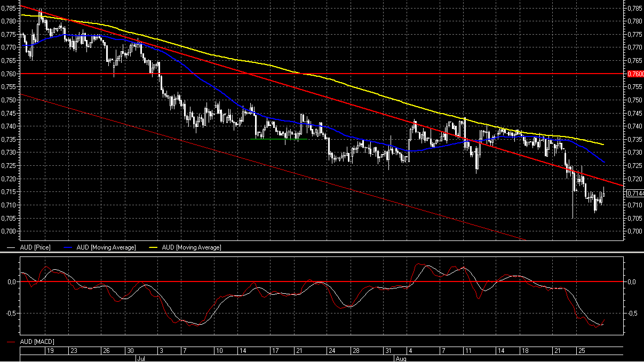Click the Aug month label on the time axis
This screenshot has width=644, height=362.
tap(400, 359)
